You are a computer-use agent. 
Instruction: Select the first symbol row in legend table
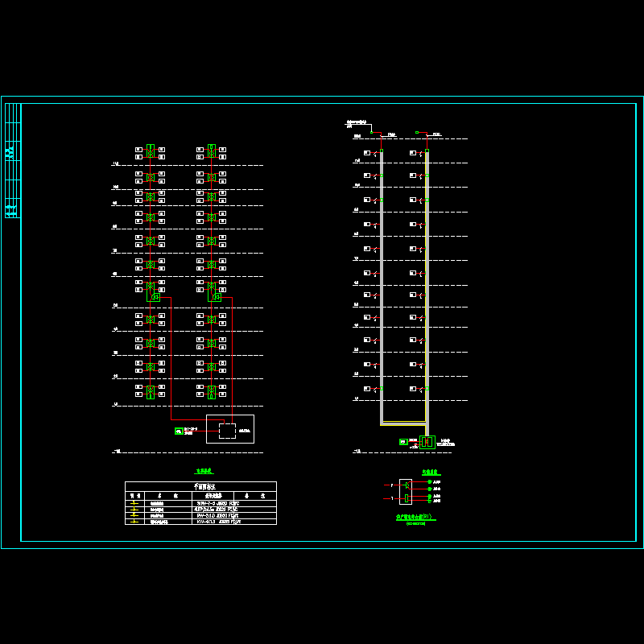200,502
